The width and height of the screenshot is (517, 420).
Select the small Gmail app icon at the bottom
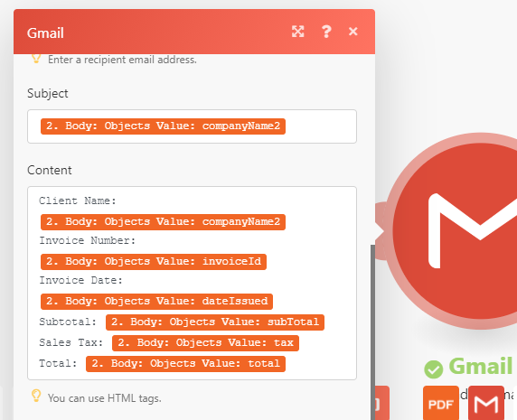[x=486, y=403]
